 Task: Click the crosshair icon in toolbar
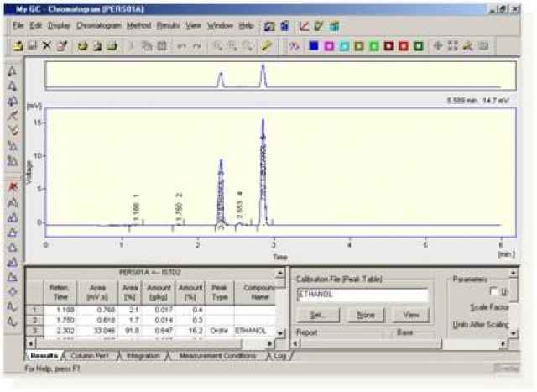(x=438, y=45)
